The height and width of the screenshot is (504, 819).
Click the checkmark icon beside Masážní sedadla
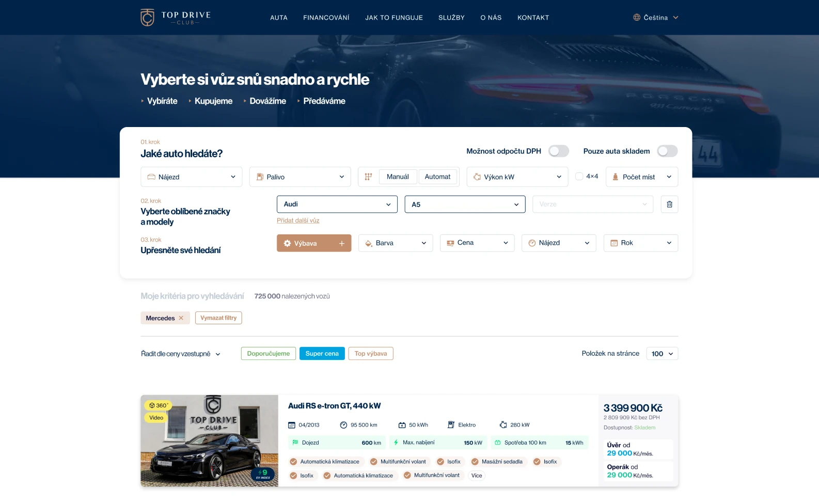point(475,462)
